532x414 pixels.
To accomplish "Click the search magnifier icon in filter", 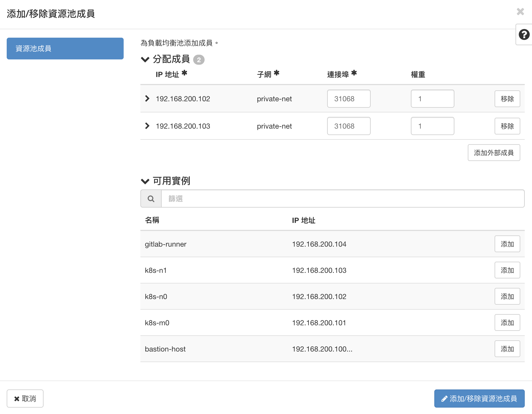I will point(151,199).
